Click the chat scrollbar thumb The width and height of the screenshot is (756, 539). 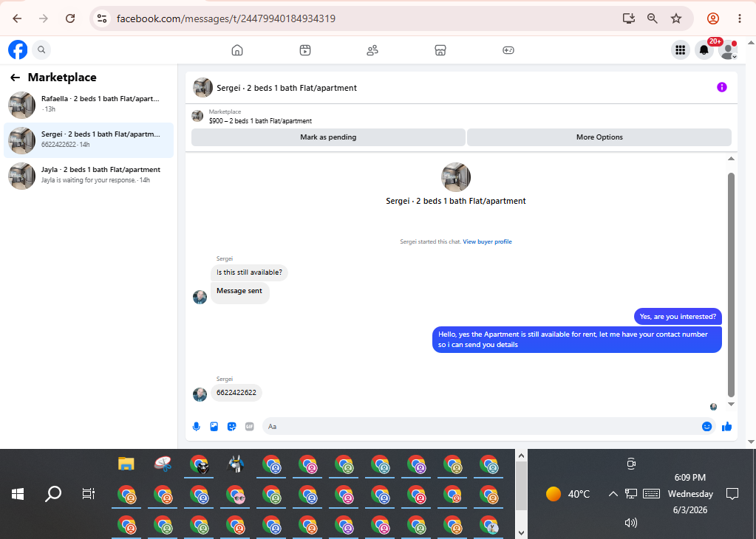pos(731,285)
